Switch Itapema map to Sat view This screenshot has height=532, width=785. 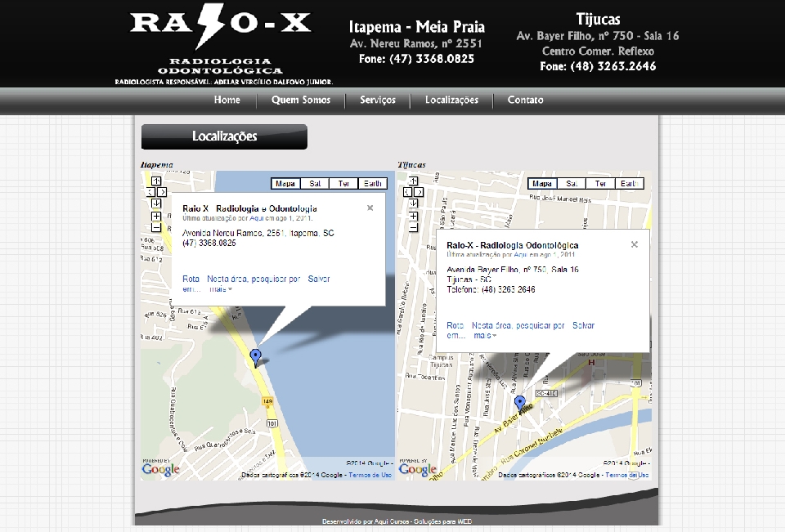tap(315, 184)
